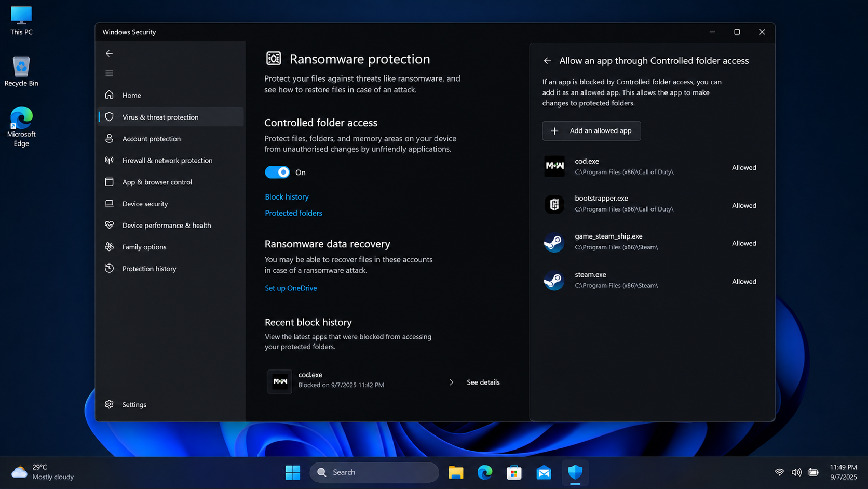Select the steam.exe name in allowed apps list
Image resolution: width=868 pixels, height=489 pixels.
pos(590,274)
